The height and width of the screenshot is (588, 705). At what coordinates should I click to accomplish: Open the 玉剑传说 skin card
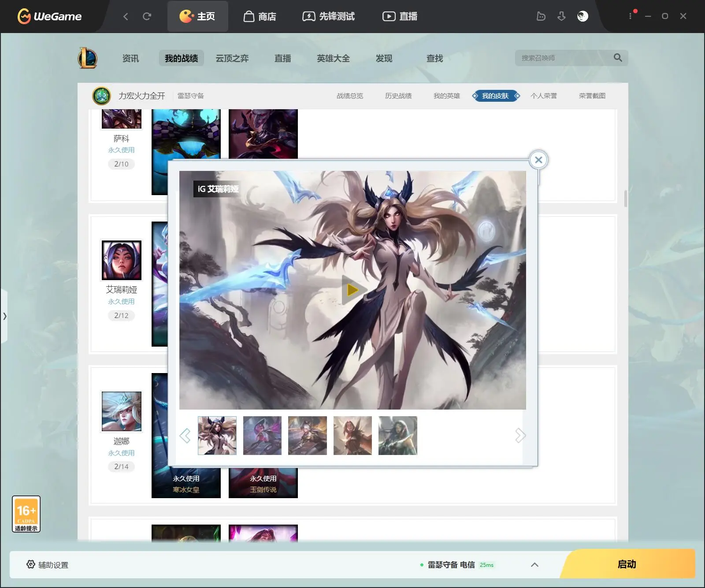[x=263, y=483]
